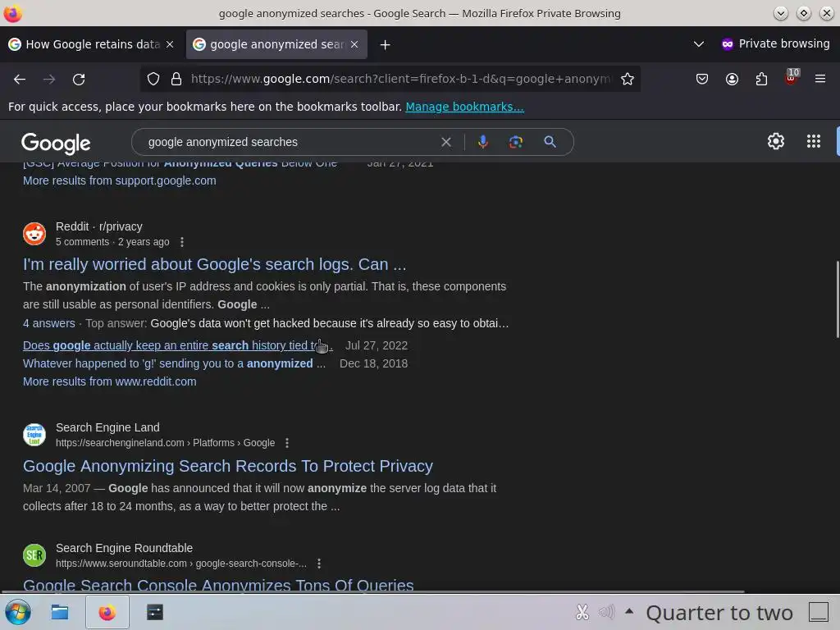Click the Reddit favicon

pos(34,234)
